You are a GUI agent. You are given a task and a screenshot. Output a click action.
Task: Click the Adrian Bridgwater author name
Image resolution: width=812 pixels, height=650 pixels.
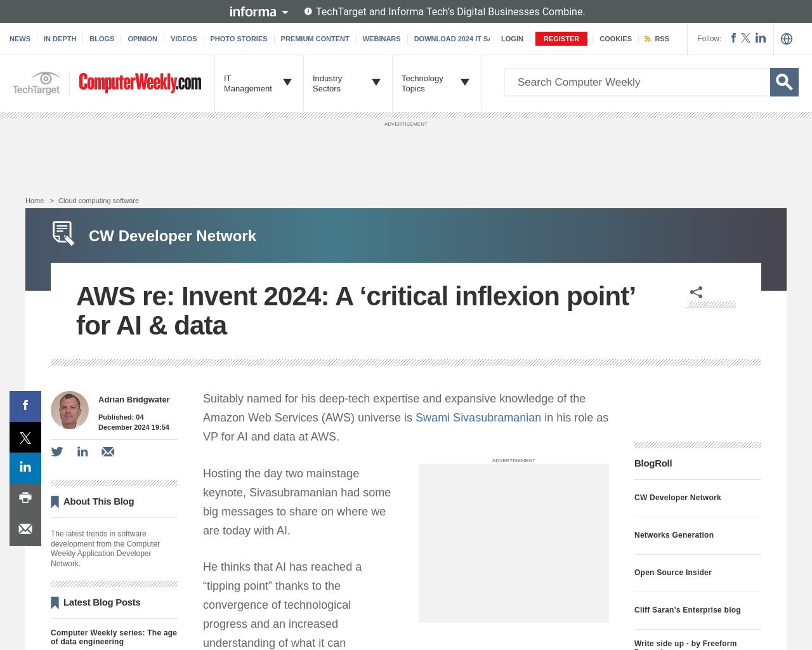click(x=134, y=400)
